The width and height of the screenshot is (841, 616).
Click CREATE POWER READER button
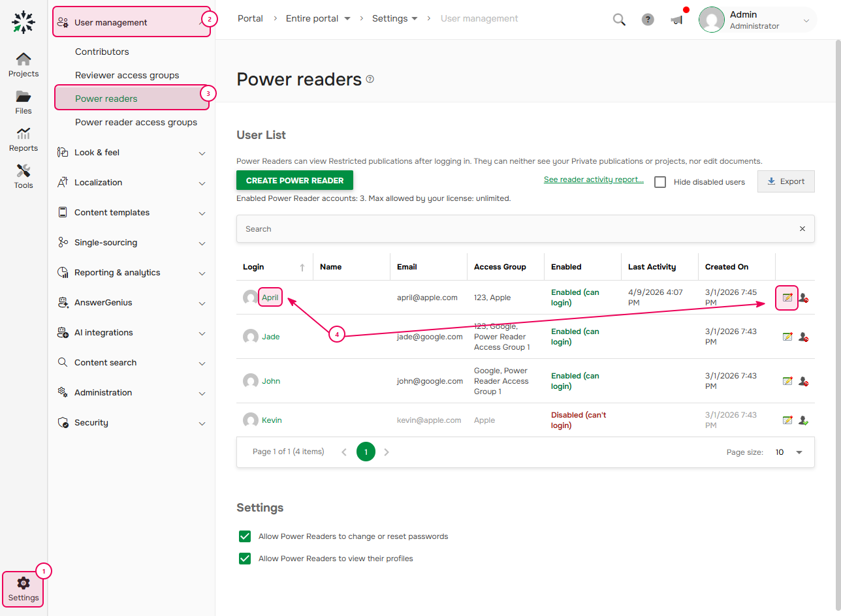click(295, 181)
